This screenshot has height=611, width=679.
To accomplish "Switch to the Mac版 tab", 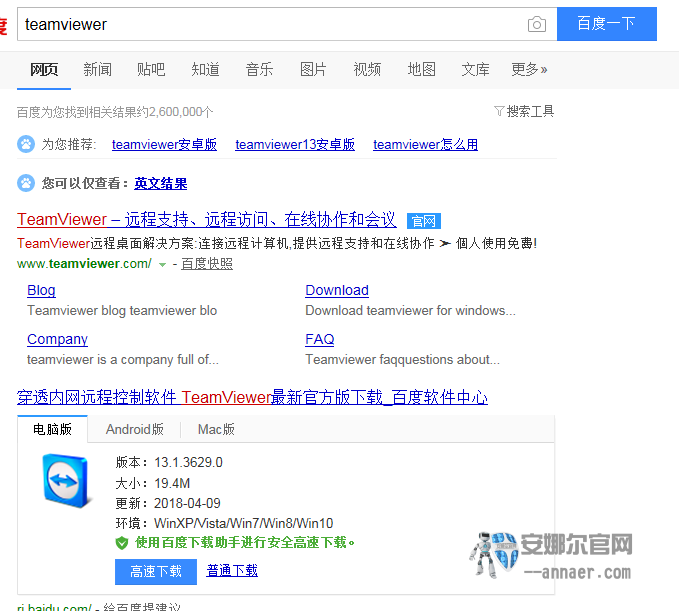I will [x=216, y=429].
